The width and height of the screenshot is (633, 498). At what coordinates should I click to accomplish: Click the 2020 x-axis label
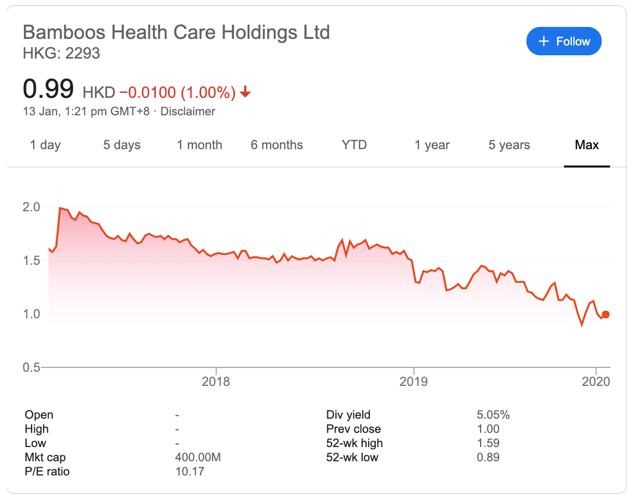click(596, 380)
